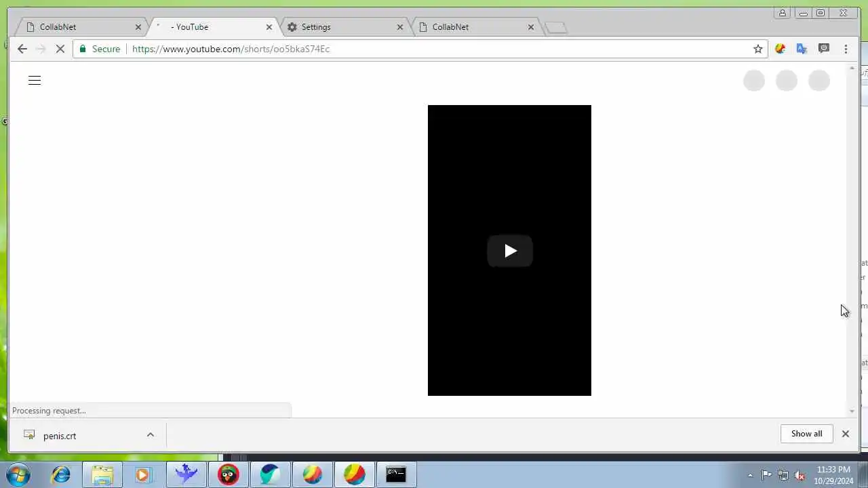Stop loading the page
The height and width of the screenshot is (488, 868).
tap(60, 49)
